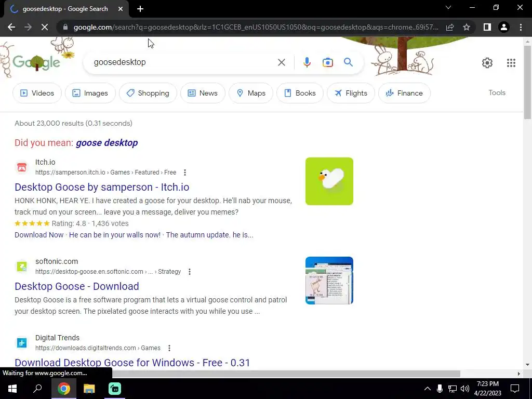This screenshot has height=399, width=532.
Task: Open 'The autumn update' sitelink
Action: (209, 235)
